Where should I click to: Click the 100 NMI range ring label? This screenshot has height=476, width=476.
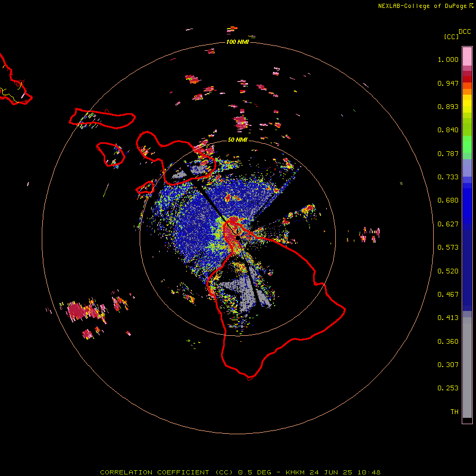pos(237,42)
